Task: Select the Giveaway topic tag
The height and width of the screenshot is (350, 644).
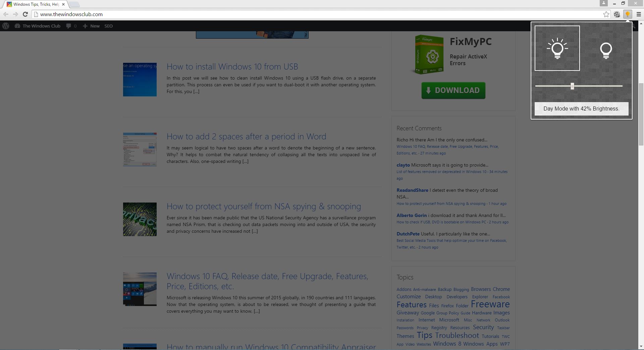Action: click(x=408, y=313)
